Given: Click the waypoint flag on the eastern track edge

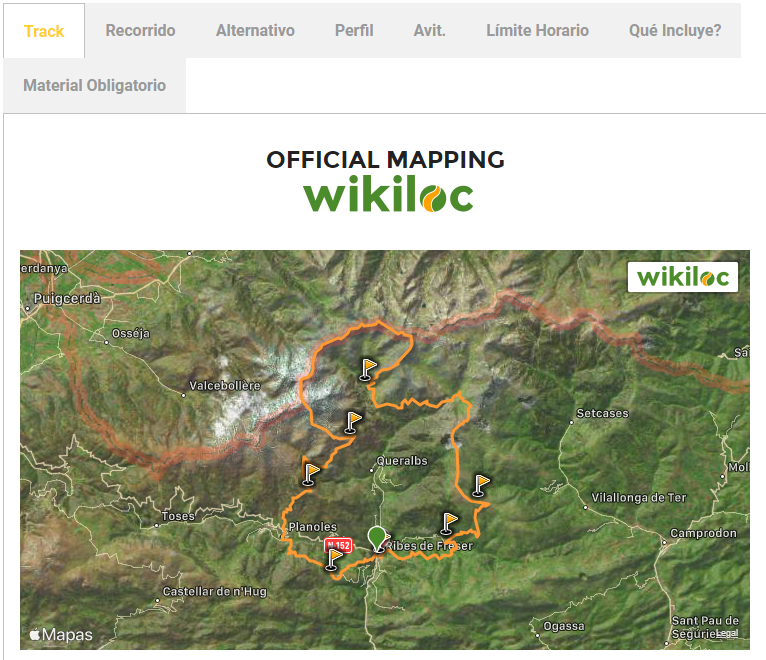Looking at the screenshot, I should click(481, 486).
